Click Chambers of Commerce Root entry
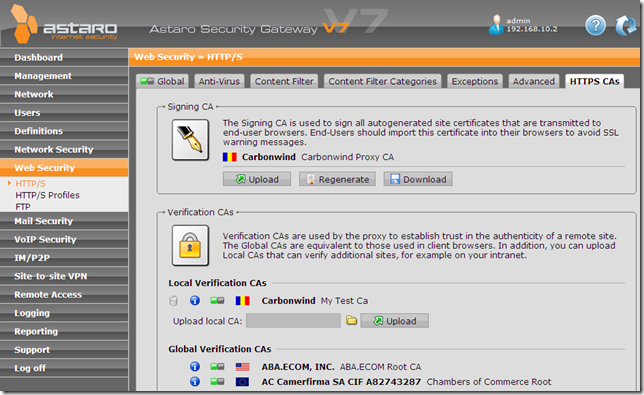This screenshot has height=395, width=644. point(489,382)
